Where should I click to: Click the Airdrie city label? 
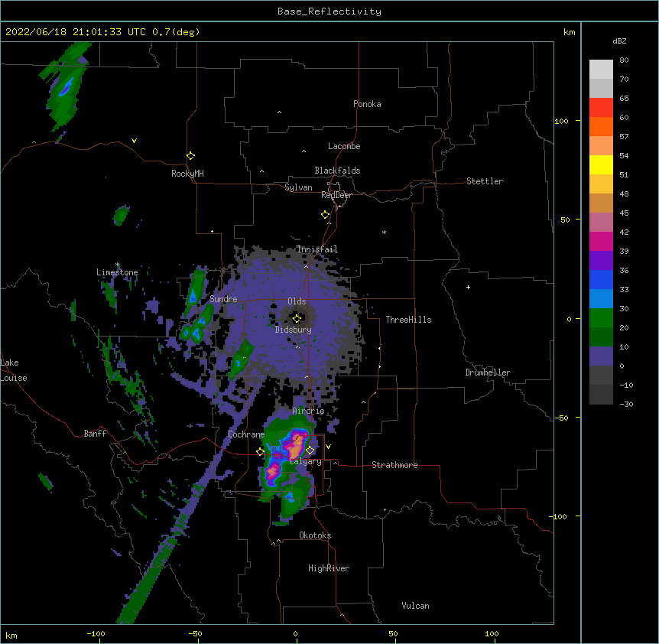309,411
